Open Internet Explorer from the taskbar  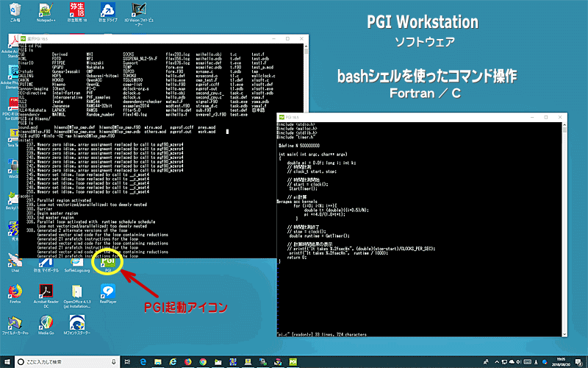[x=173, y=361]
